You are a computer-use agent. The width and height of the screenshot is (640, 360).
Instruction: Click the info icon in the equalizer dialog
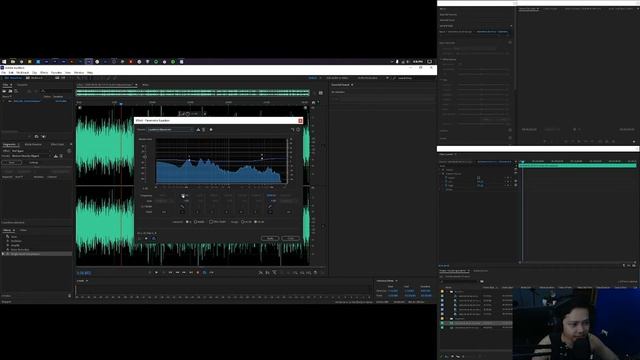(298, 129)
